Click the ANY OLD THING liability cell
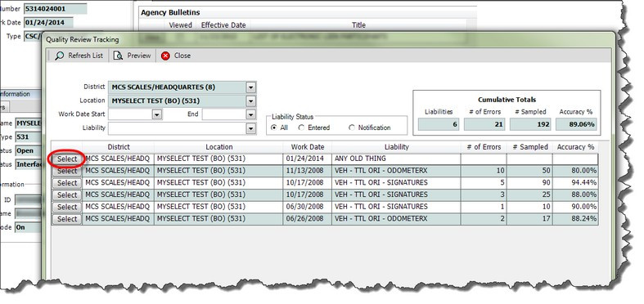The width and height of the screenshot is (644, 304). [x=396, y=159]
